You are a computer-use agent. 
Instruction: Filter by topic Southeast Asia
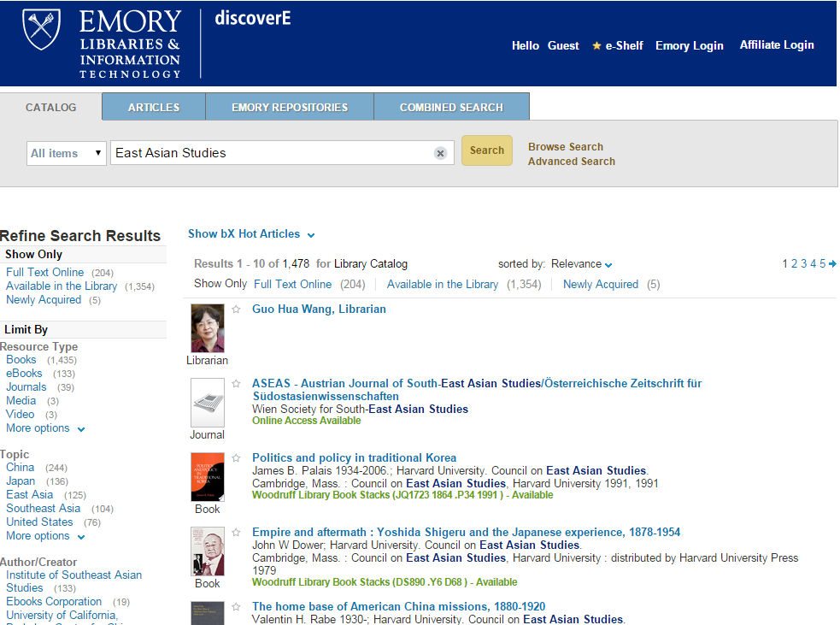44,508
